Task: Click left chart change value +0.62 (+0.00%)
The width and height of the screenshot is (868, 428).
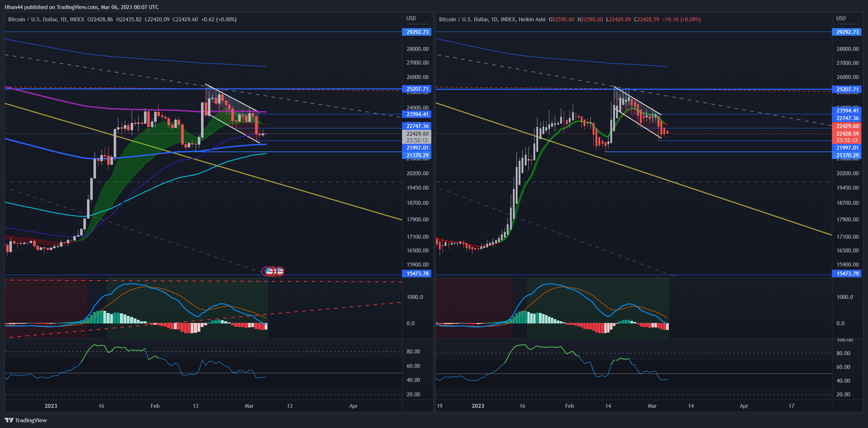Action: (219, 19)
